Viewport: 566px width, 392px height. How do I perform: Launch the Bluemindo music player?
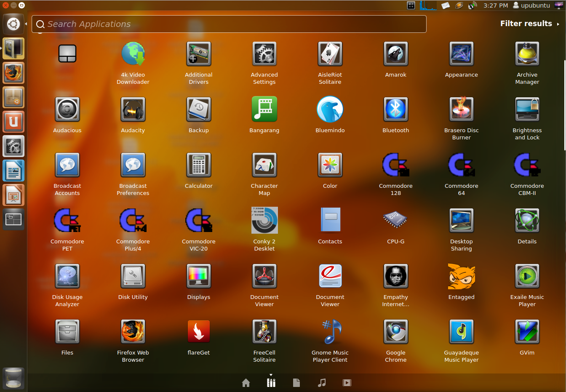[x=330, y=109]
